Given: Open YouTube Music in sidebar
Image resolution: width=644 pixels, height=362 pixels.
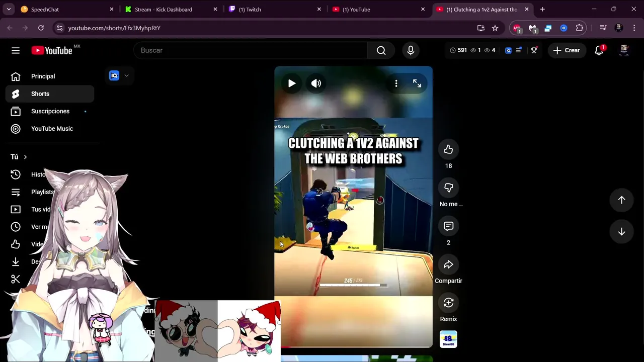Looking at the screenshot, I should (50, 129).
